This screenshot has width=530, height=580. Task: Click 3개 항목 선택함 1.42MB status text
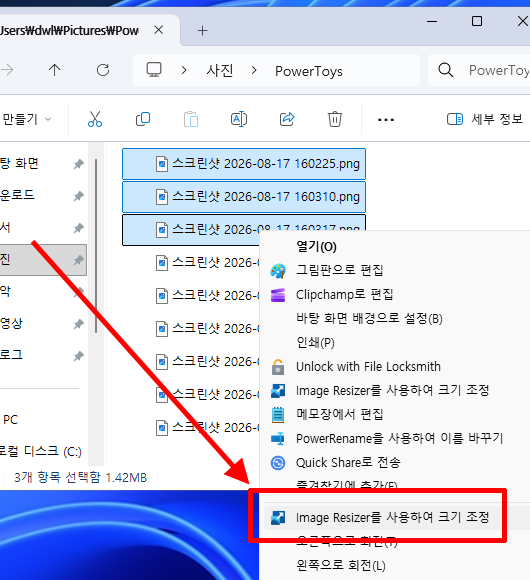click(80, 477)
